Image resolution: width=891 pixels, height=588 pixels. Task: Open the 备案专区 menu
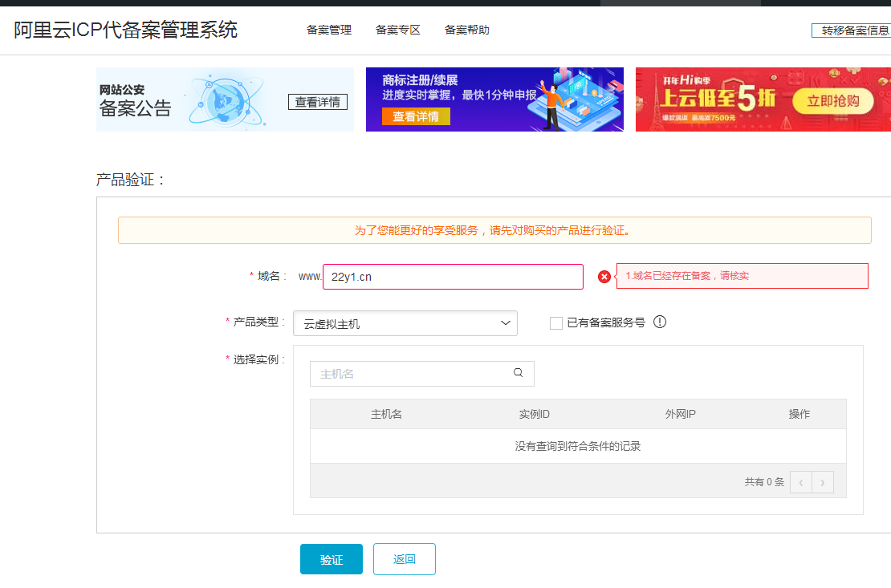(398, 30)
